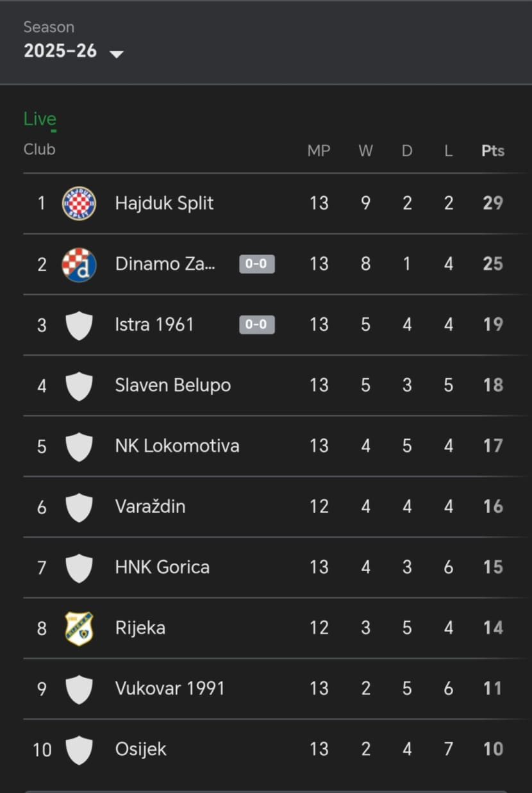Image resolution: width=532 pixels, height=793 pixels.
Task: Open the HNK Gorica team link
Action: pyautogui.click(x=162, y=567)
